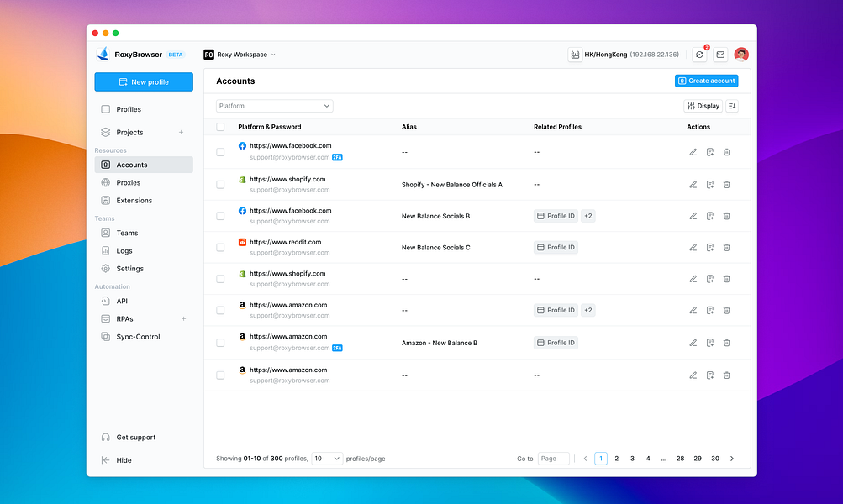Click the New profile button
The width and height of the screenshot is (843, 504).
[x=144, y=81]
